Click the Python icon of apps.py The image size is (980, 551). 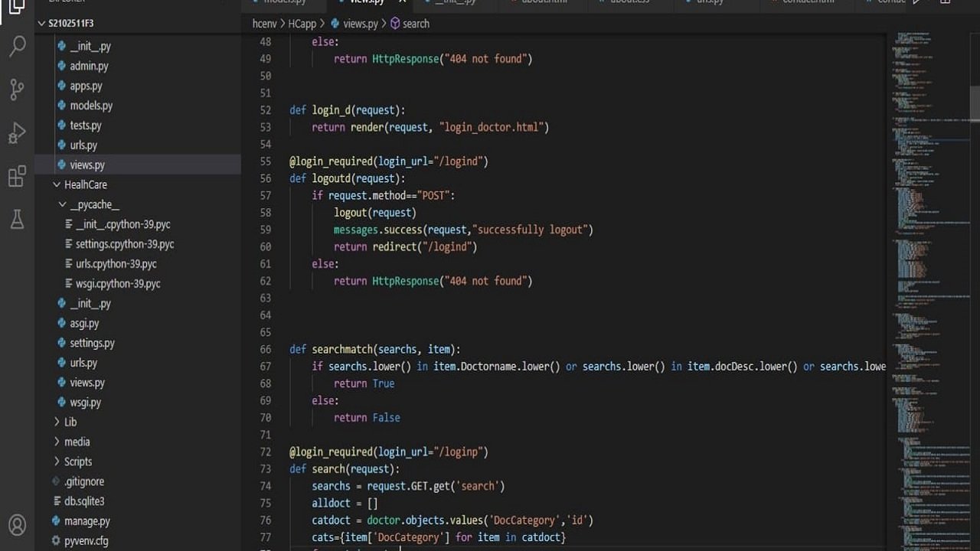point(61,86)
